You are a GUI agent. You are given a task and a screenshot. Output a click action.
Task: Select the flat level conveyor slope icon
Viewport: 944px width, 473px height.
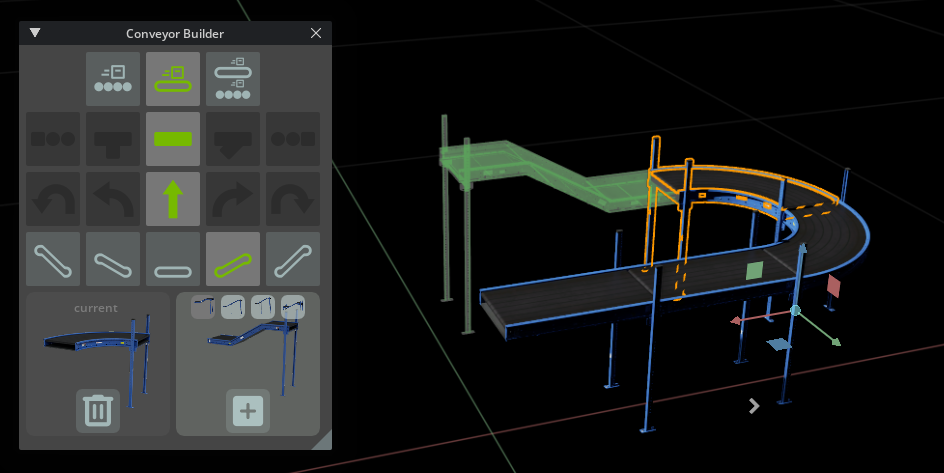173,259
